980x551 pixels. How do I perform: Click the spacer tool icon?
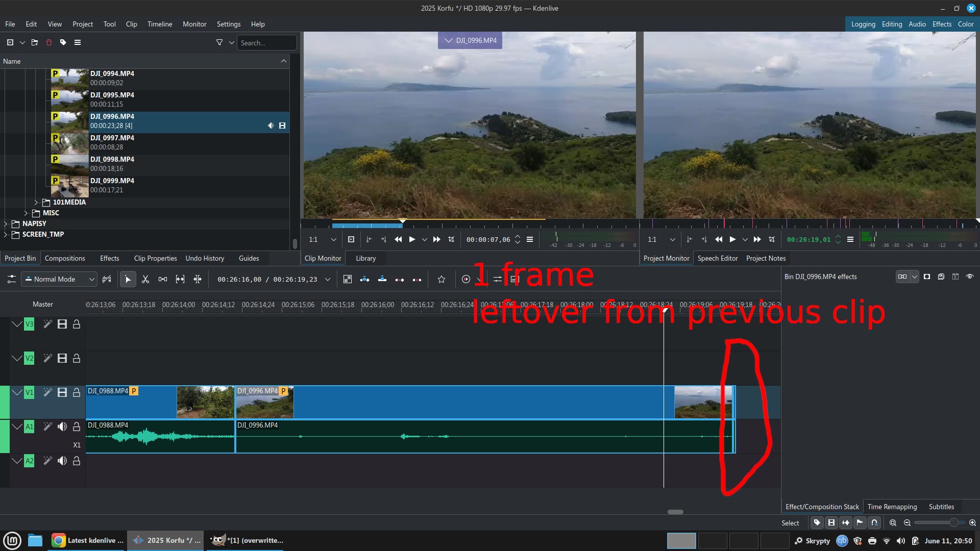163,279
